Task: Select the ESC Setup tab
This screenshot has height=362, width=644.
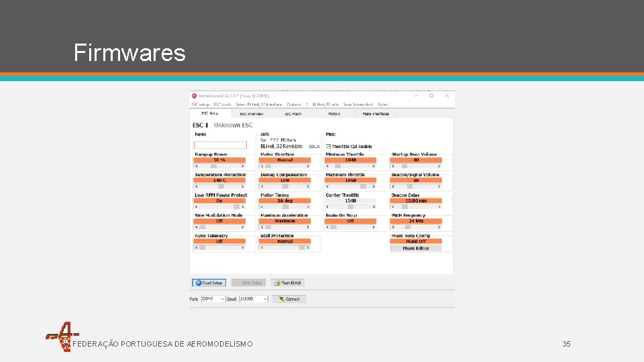Action: click(210, 113)
